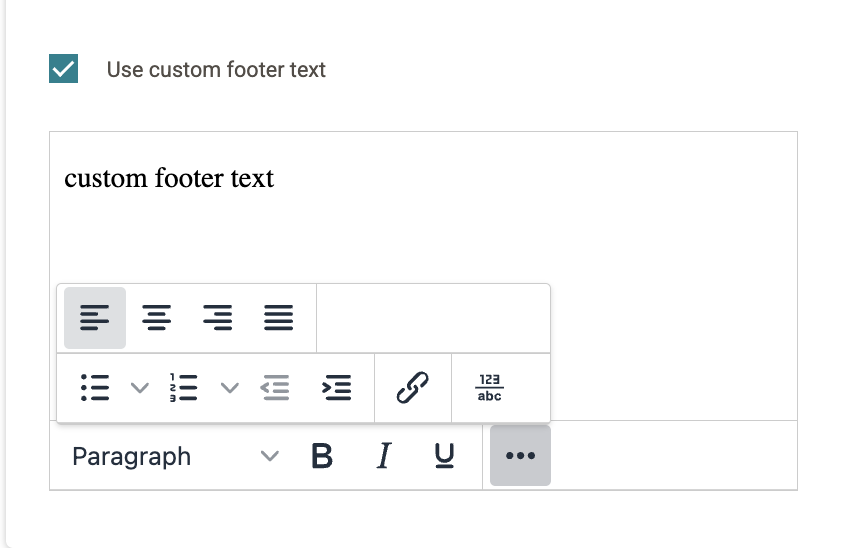Click the 'Use custom footer text' label
Screen dimensions: 856x548
[x=216, y=69]
